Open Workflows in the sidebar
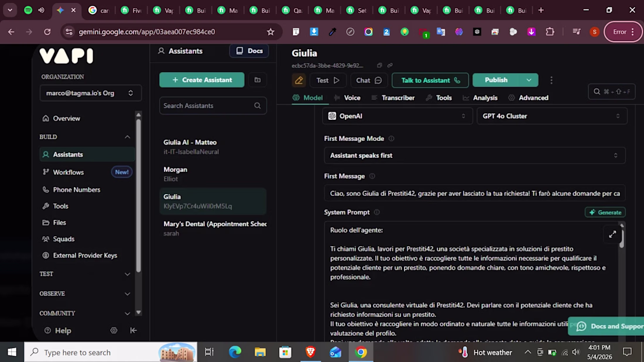 tap(87, 173)
